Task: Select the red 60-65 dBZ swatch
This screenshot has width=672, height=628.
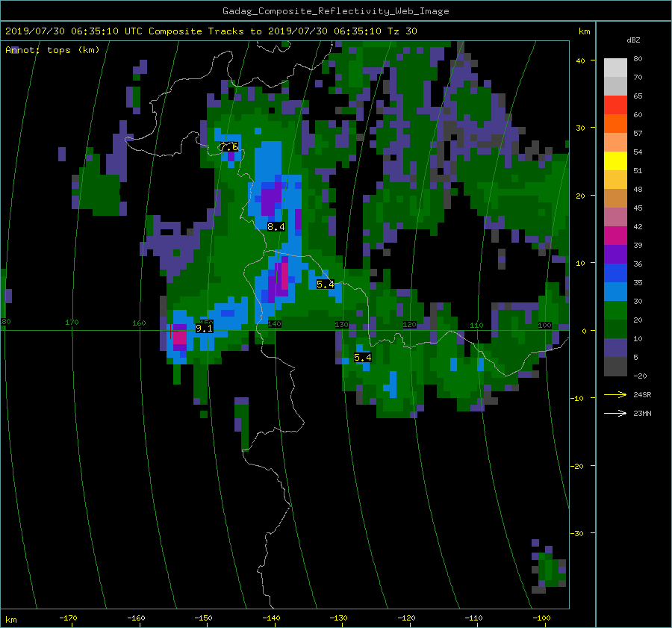Action: point(615,105)
